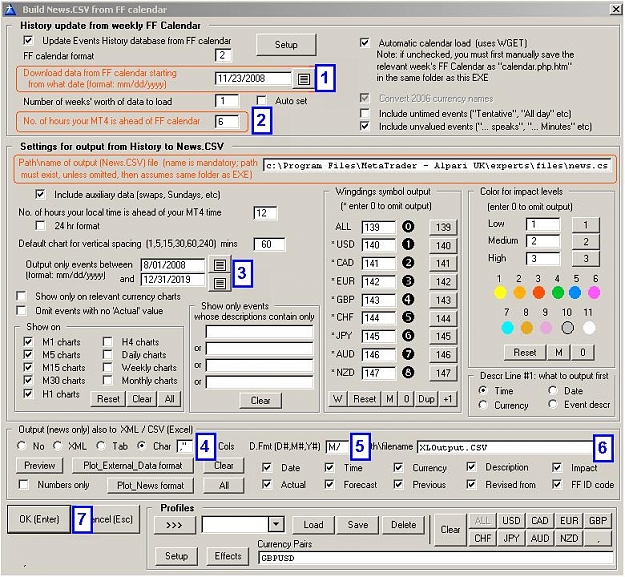Check Omit events with no Actual value

tap(21, 310)
